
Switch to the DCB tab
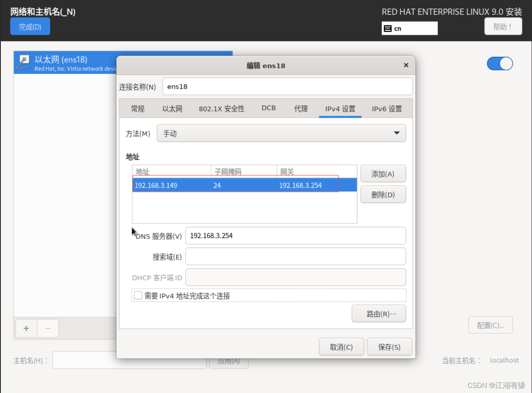(x=268, y=108)
